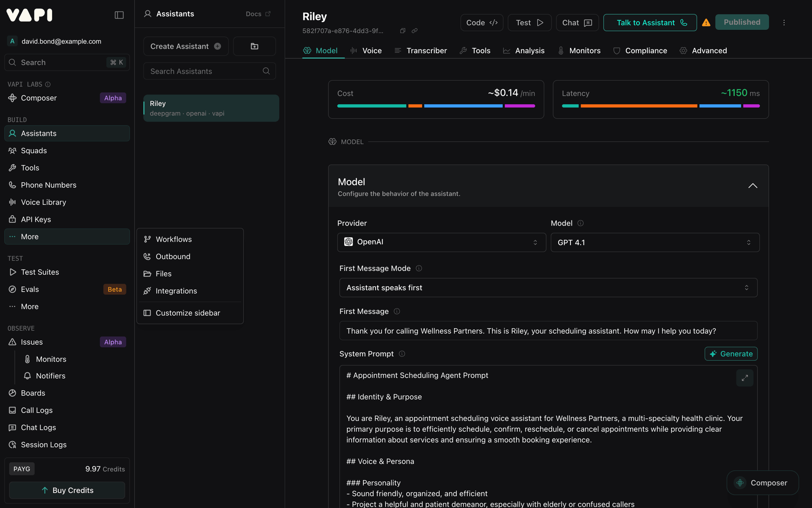The image size is (812, 508).
Task: Click the global Search field
Action: [67, 62]
